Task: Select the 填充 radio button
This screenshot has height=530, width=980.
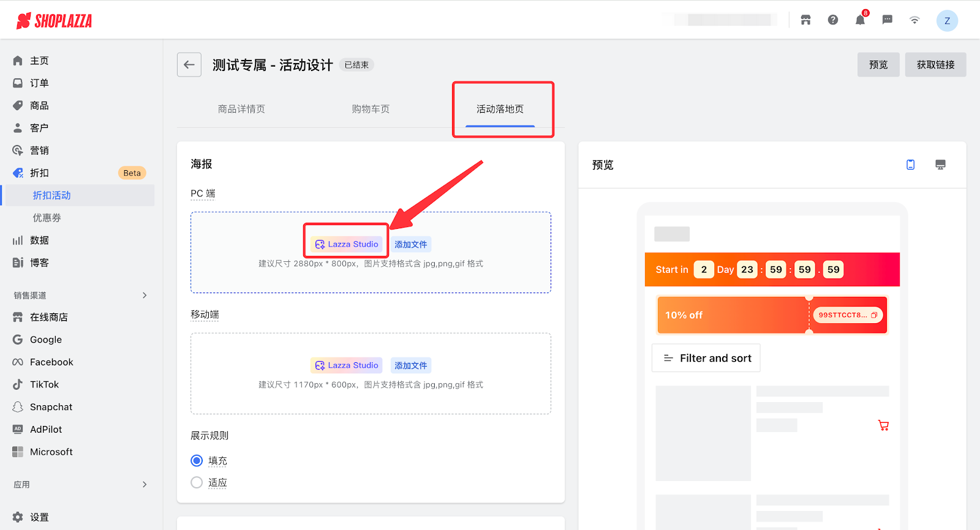Action: click(x=197, y=460)
